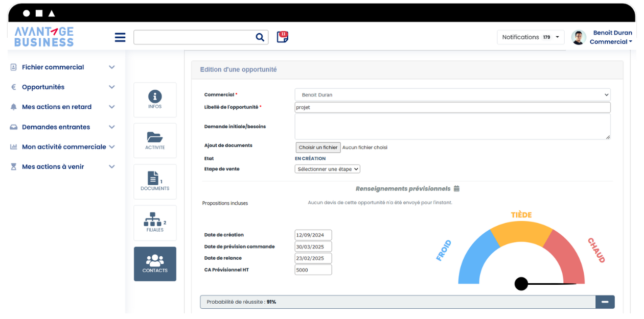The image size is (644, 319).
Task: Click the Libellé de l'opportunité text field
Action: pyautogui.click(x=452, y=107)
